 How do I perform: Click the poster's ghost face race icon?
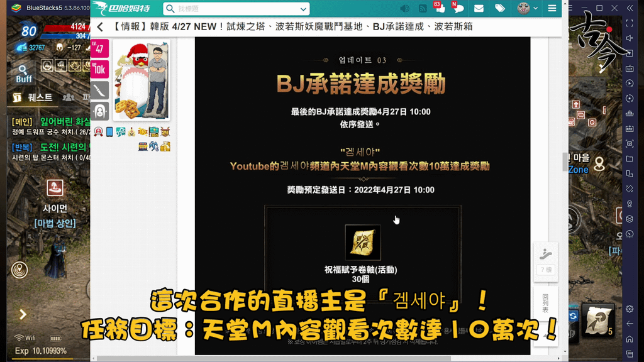click(x=99, y=111)
